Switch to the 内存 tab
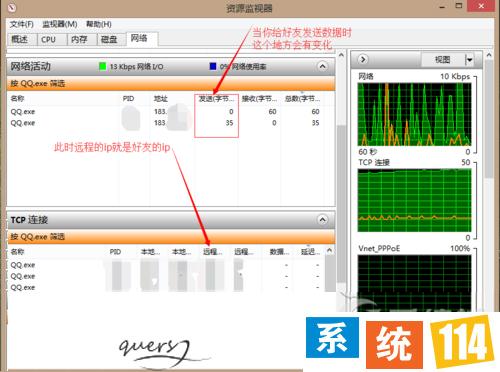 click(81, 39)
